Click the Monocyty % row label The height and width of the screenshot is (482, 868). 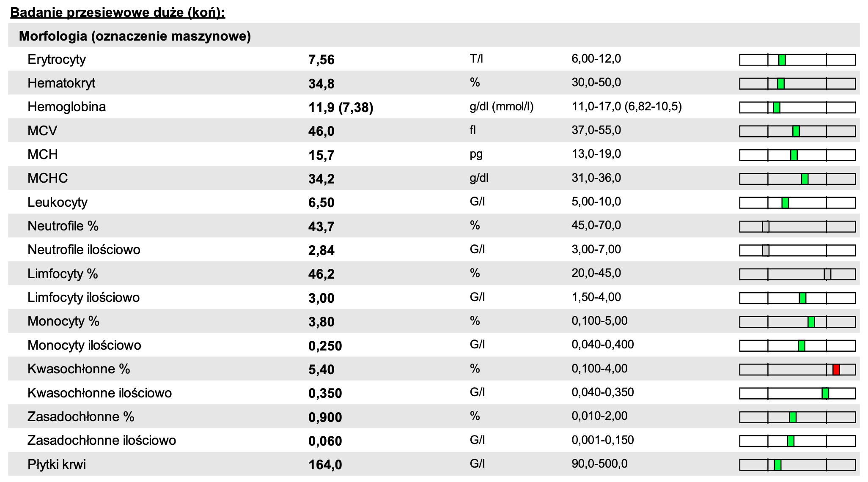click(63, 321)
